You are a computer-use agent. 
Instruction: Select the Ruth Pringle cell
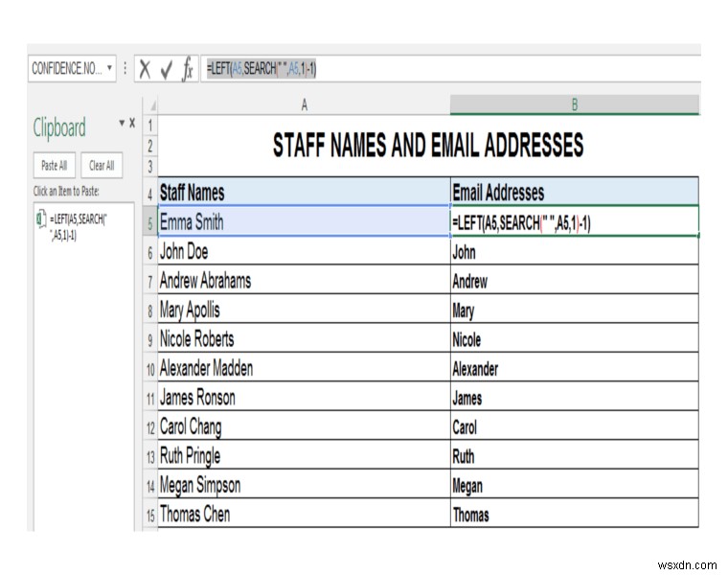304,455
